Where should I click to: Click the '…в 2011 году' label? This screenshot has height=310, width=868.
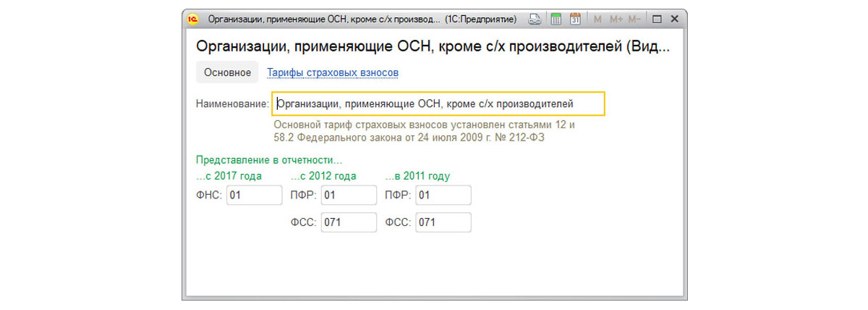tap(417, 176)
